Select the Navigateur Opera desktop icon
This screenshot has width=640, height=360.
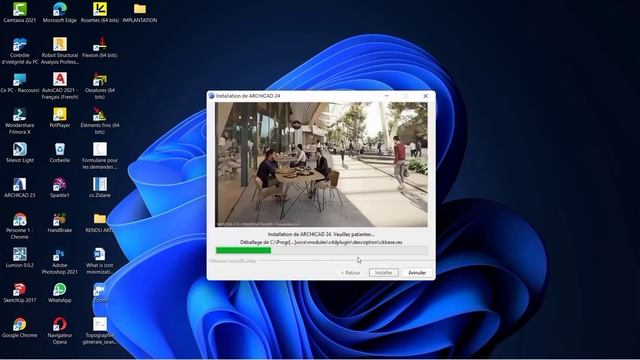point(60,331)
